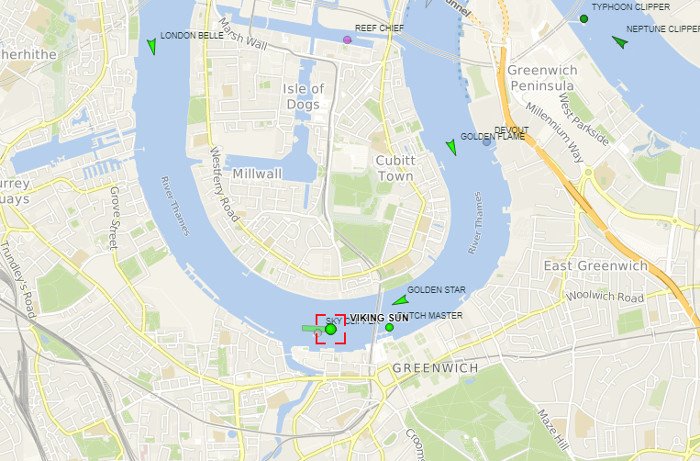Select the green arrow vessel left of Golden Flame
Screen dimensions: 700x461
pos(451,147)
